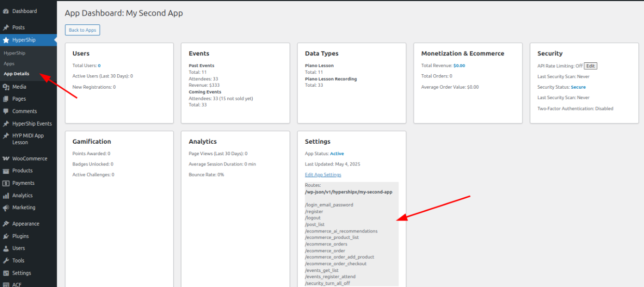644x287 pixels.
Task: Open HYP MIDI App Lesson menu
Action: point(29,139)
